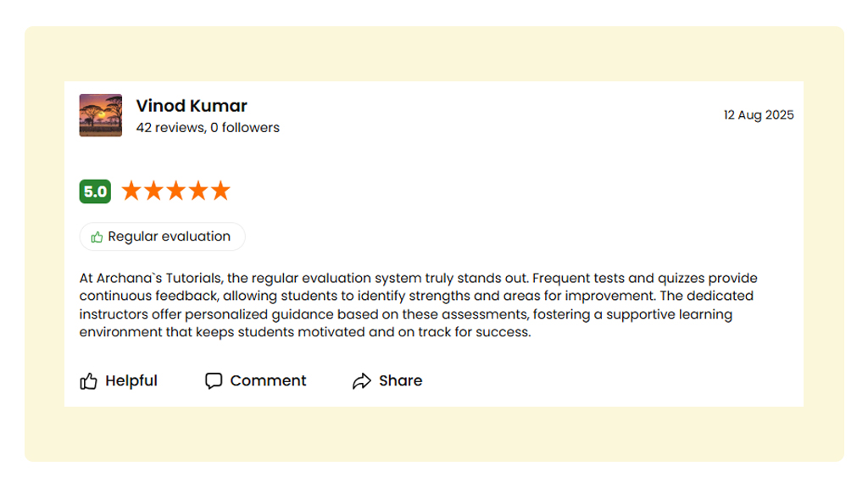The height and width of the screenshot is (488, 868).
Task: Click the Comment speech bubble icon
Action: click(214, 381)
